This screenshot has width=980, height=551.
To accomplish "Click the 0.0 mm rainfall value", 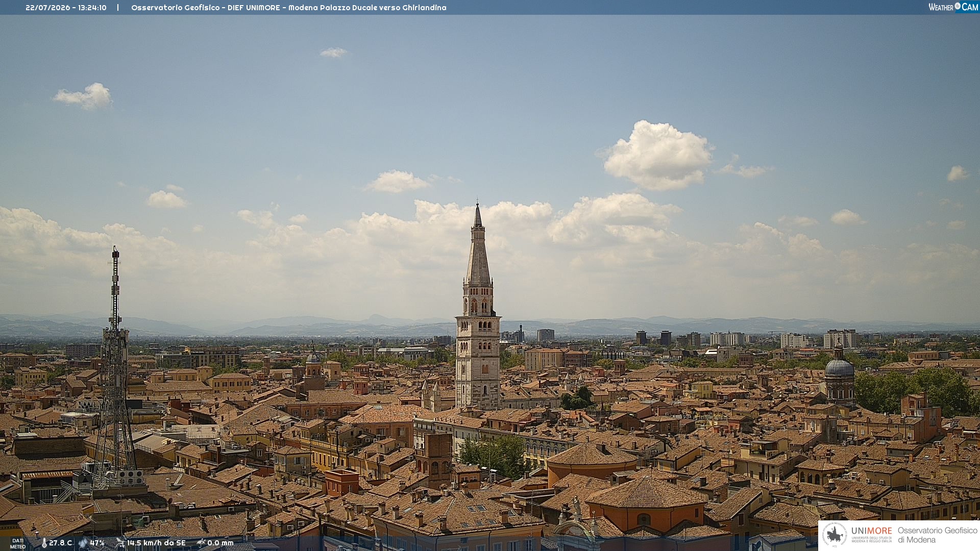I will point(220,543).
